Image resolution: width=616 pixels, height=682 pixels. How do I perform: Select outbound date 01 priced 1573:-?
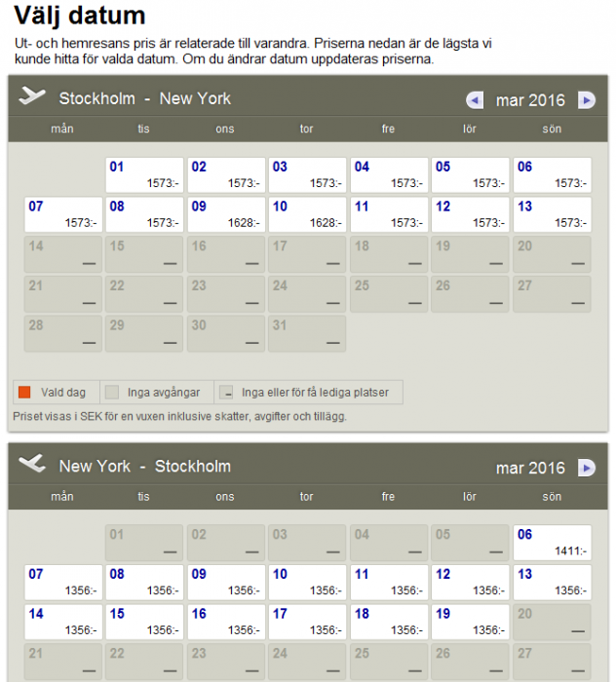pos(144,174)
